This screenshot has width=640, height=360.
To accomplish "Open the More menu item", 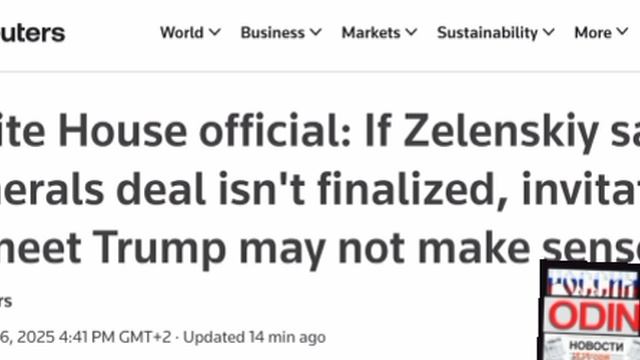I will click(x=593, y=32).
